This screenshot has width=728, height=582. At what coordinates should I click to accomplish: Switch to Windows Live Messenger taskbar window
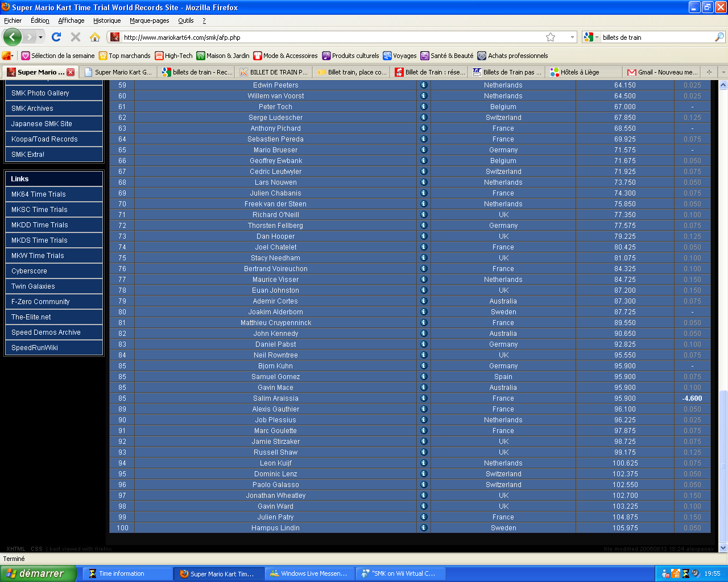click(x=310, y=573)
